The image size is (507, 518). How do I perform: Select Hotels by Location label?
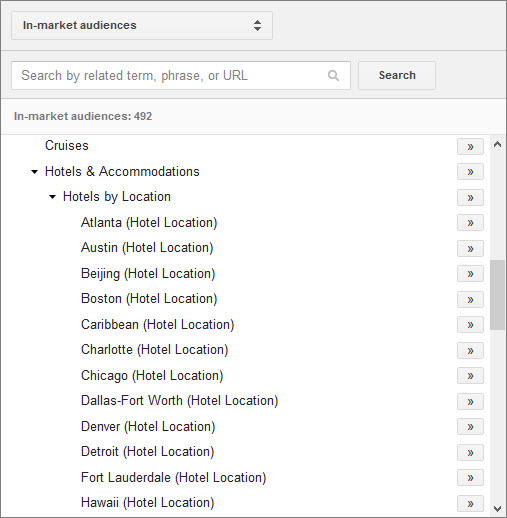tap(117, 197)
